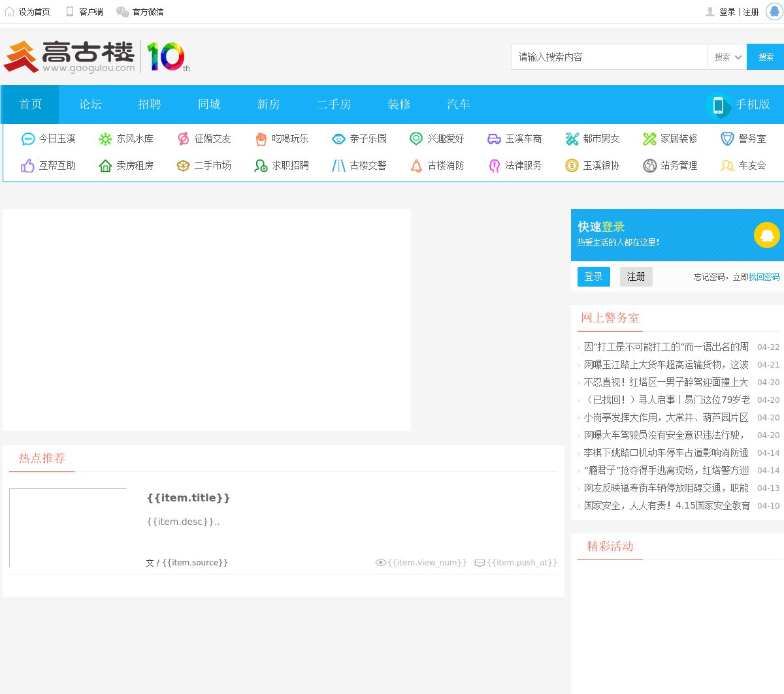The width and height of the screenshot is (784, 694).
Task: Open the 卖房租房 house icon
Action: pyautogui.click(x=105, y=166)
